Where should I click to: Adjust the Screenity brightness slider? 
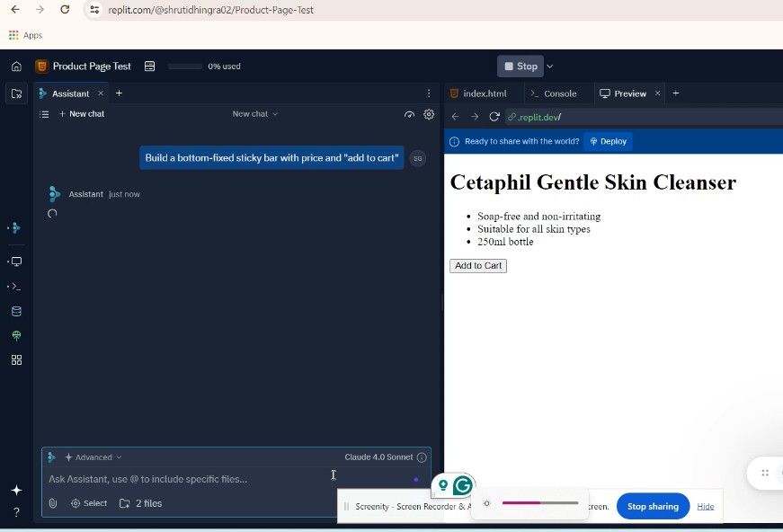point(539,503)
